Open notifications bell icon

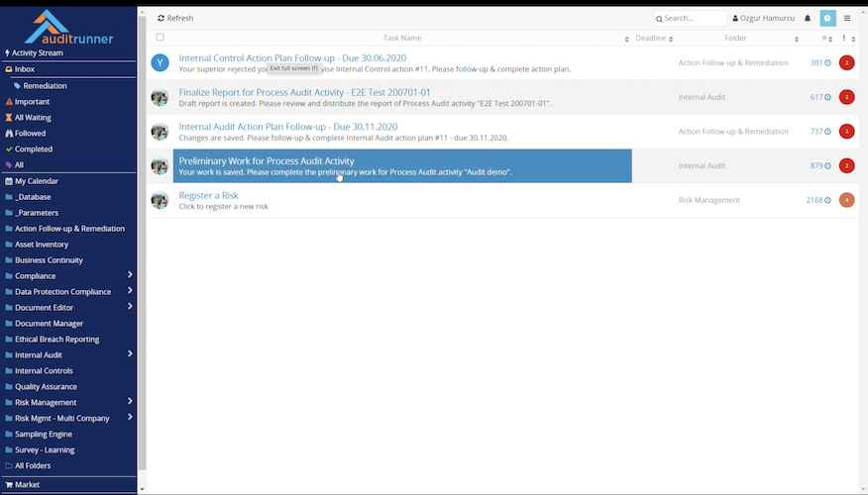[x=808, y=18]
